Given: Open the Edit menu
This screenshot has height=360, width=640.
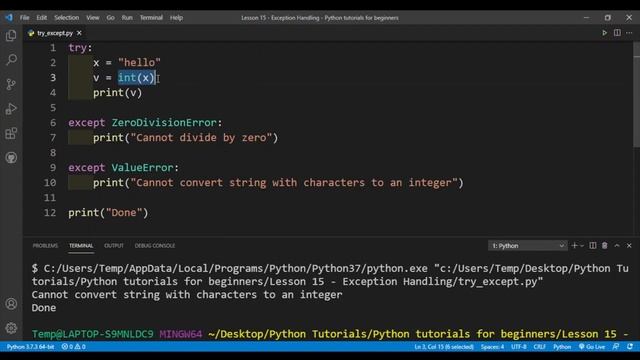Looking at the screenshot, I should [42, 18].
